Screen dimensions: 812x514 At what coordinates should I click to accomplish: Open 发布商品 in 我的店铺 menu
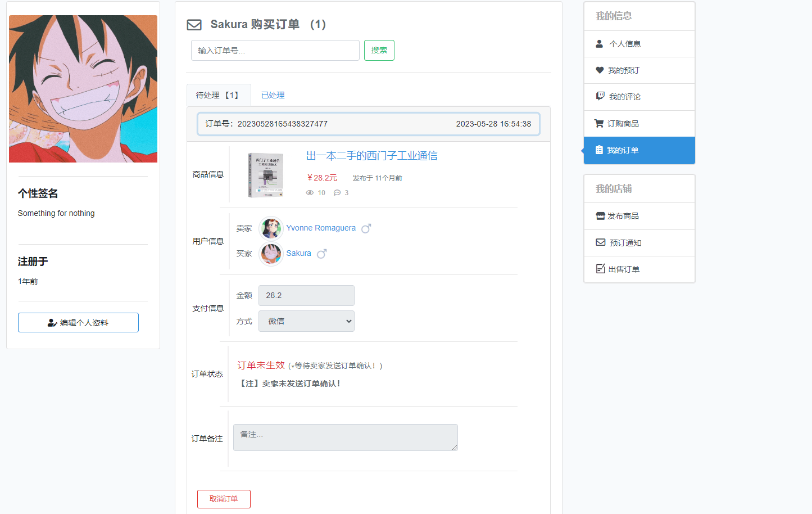coord(639,216)
